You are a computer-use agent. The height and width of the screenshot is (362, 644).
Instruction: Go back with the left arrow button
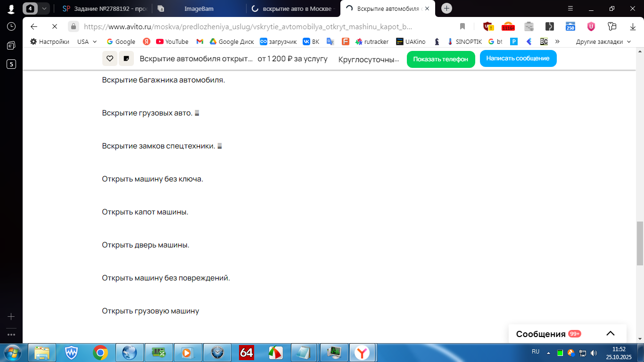pos(34,26)
